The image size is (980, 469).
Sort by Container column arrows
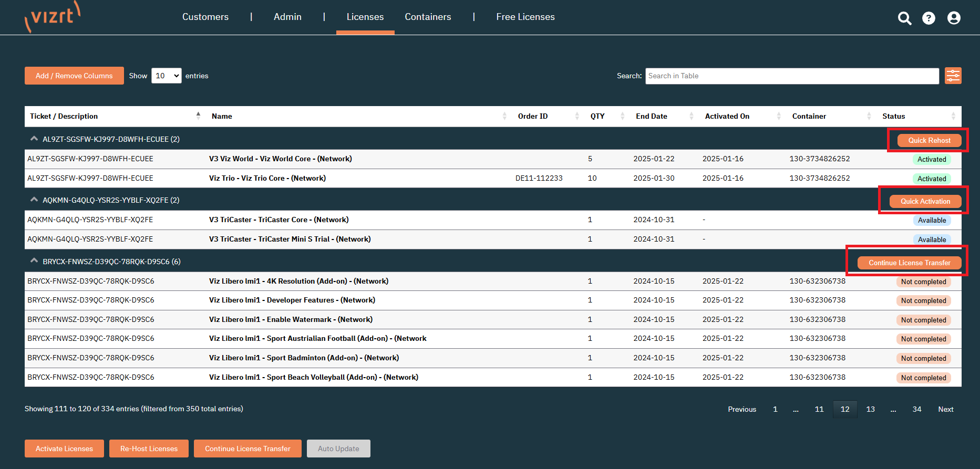[x=869, y=116]
